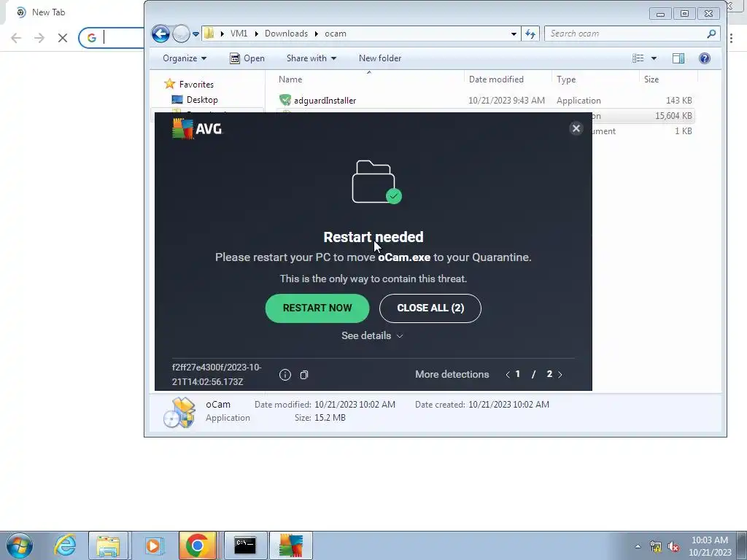Toggle the preview pane icon
The height and width of the screenshot is (560, 747).
pos(678,58)
